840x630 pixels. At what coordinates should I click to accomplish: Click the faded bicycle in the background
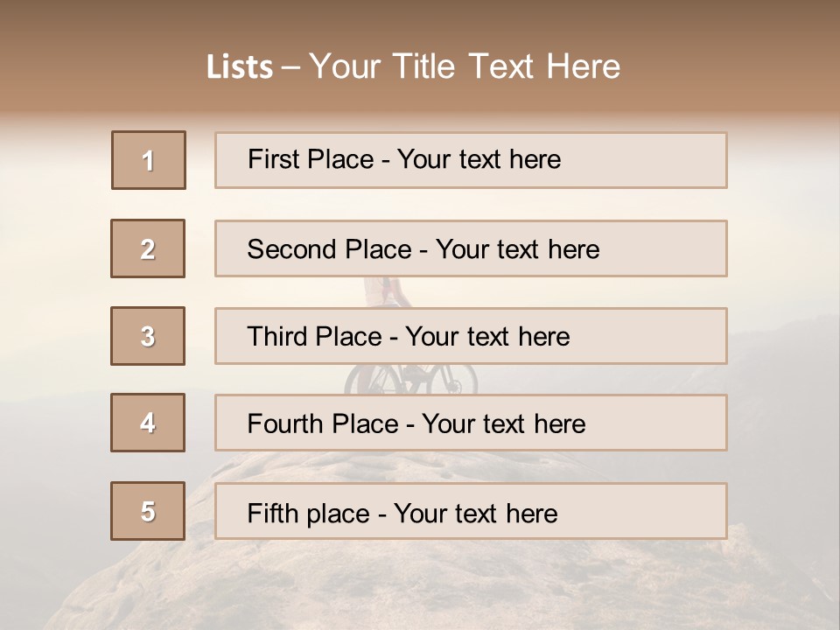click(411, 378)
